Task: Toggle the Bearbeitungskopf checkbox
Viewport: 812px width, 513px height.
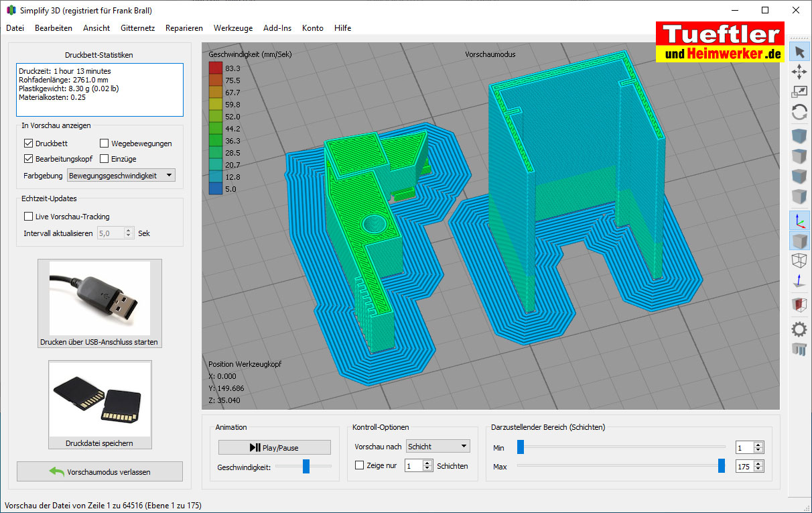Action: tap(28, 159)
